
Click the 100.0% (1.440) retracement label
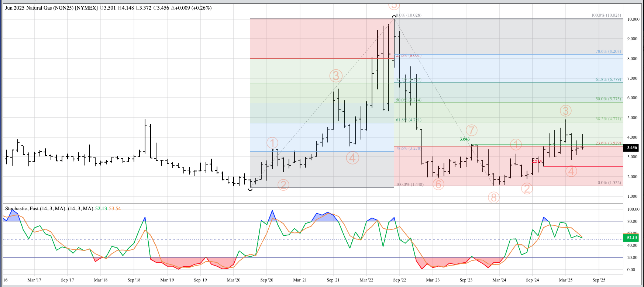click(x=410, y=184)
